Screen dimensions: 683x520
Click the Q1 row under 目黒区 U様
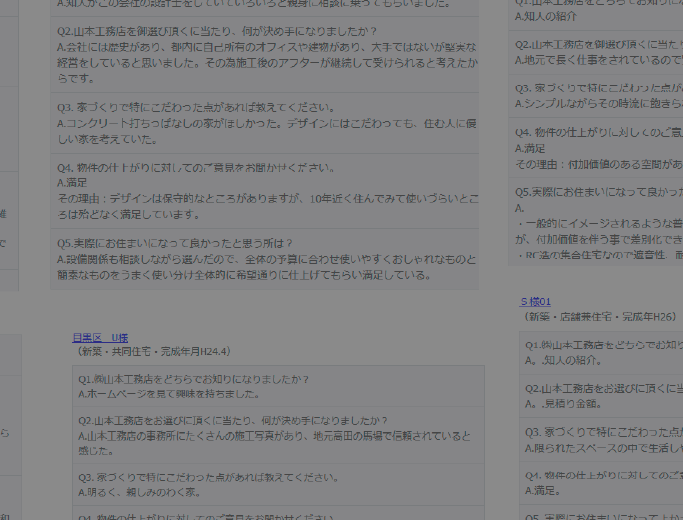(280, 387)
